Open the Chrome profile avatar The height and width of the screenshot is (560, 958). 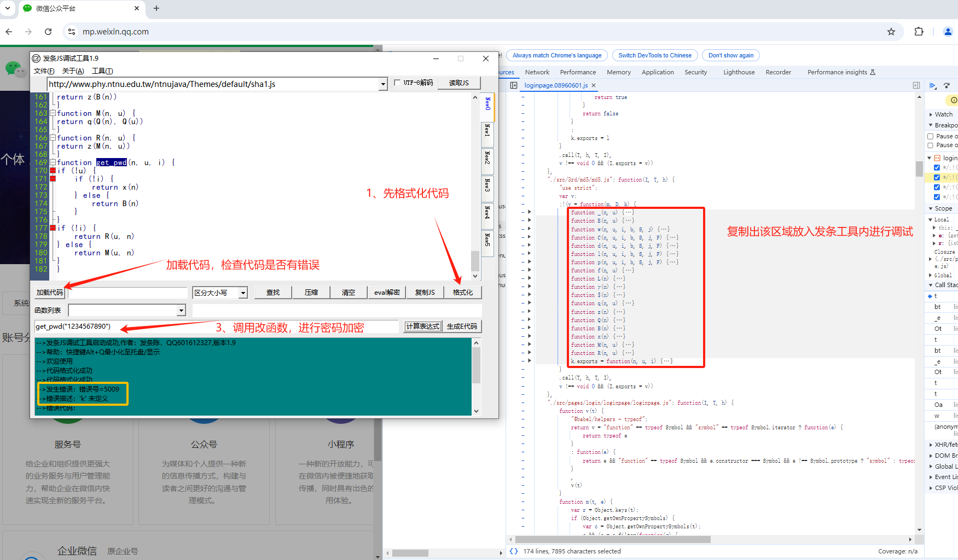point(948,32)
